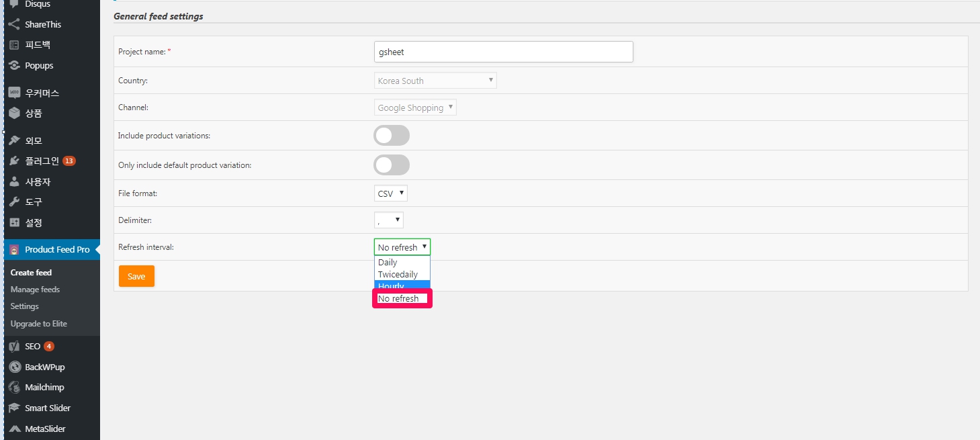This screenshot has width=980, height=440.
Task: Click Upgrade to Elite link
Action: pos(39,324)
